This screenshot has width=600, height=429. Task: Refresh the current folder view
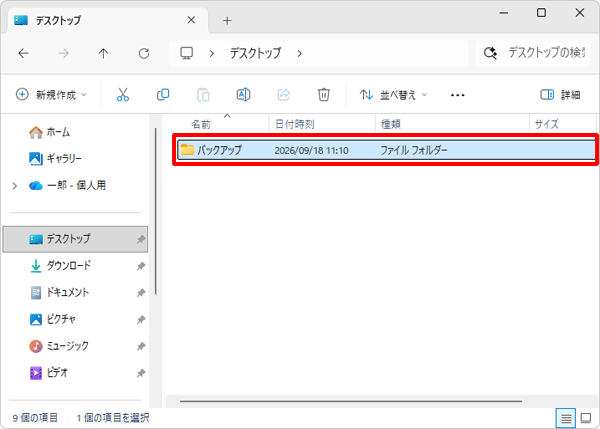pos(144,53)
